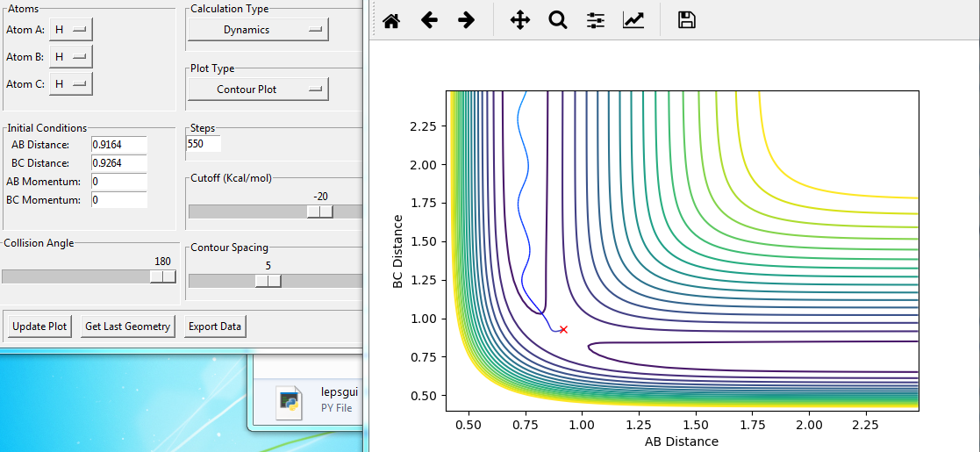Click the Update Plot button
The width and height of the screenshot is (980, 452).
point(39,326)
